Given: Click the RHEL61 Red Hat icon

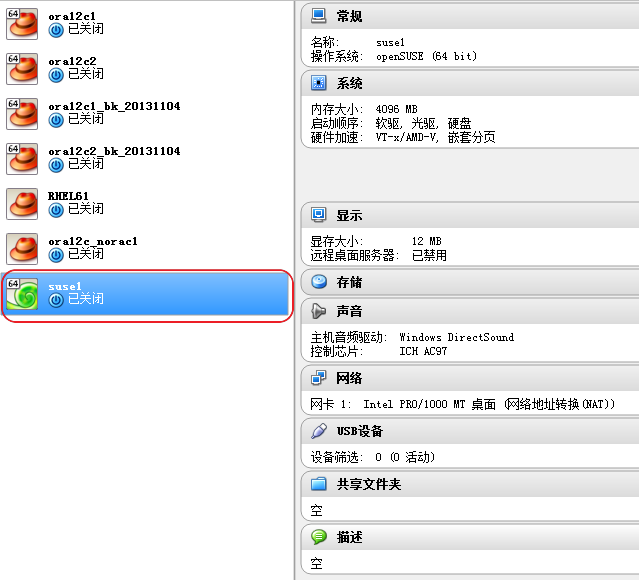Looking at the screenshot, I should click(22, 204).
